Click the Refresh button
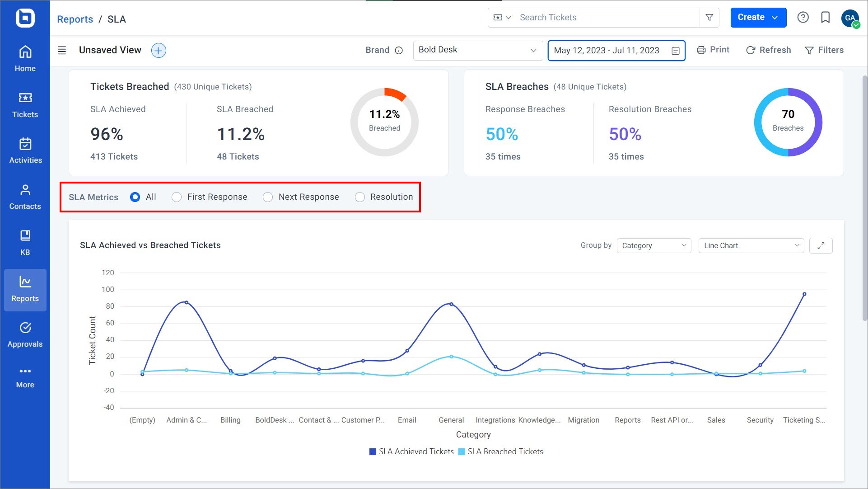 click(x=768, y=50)
